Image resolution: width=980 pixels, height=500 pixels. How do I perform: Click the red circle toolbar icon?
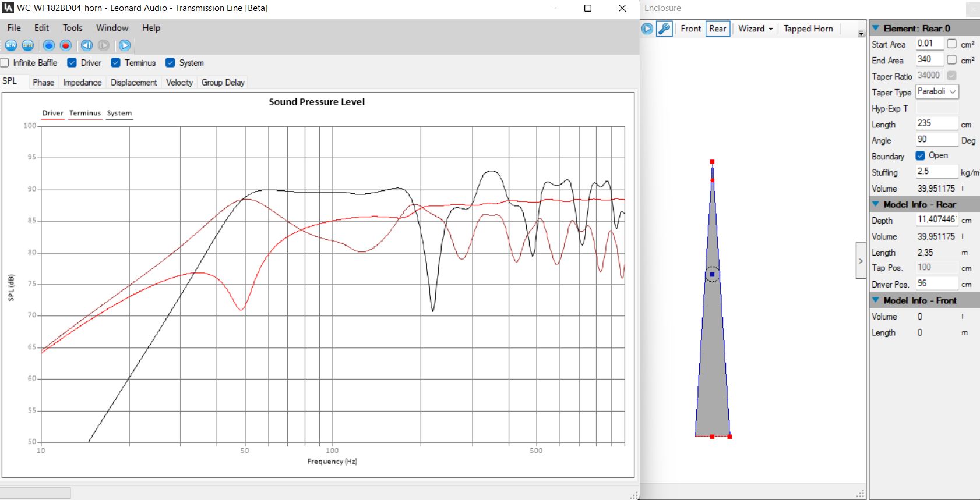click(66, 45)
